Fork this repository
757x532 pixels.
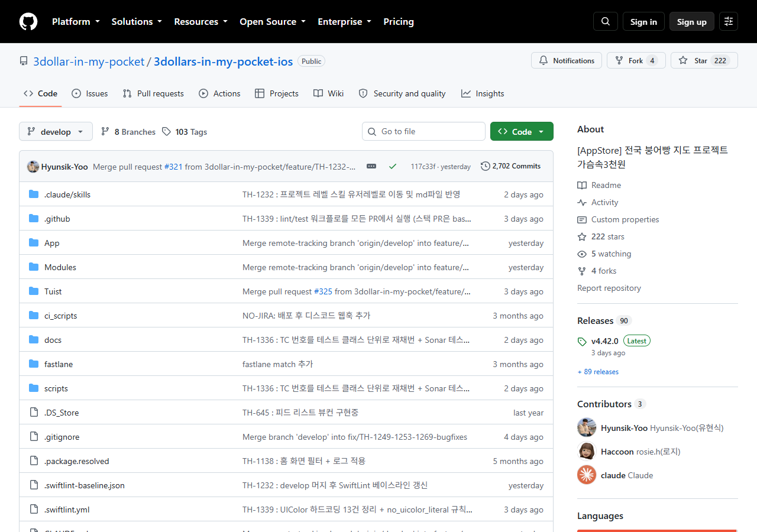click(x=636, y=60)
